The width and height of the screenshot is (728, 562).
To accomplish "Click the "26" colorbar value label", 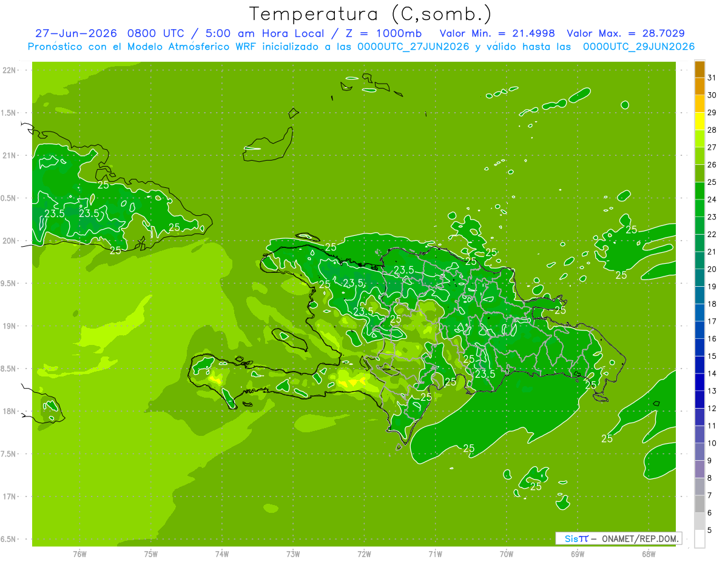I will coord(713,165).
